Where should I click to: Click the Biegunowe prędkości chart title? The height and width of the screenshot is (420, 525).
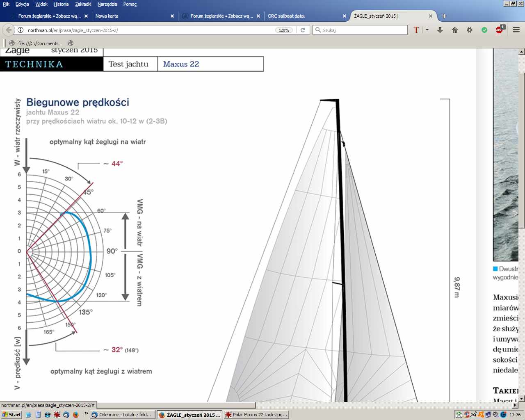pyautogui.click(x=78, y=102)
